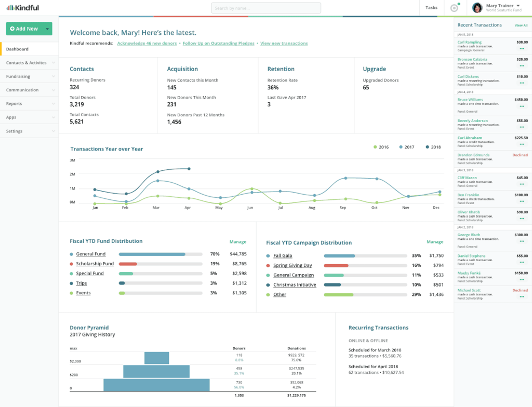
Task: Click the Add New button
Action: (25, 29)
